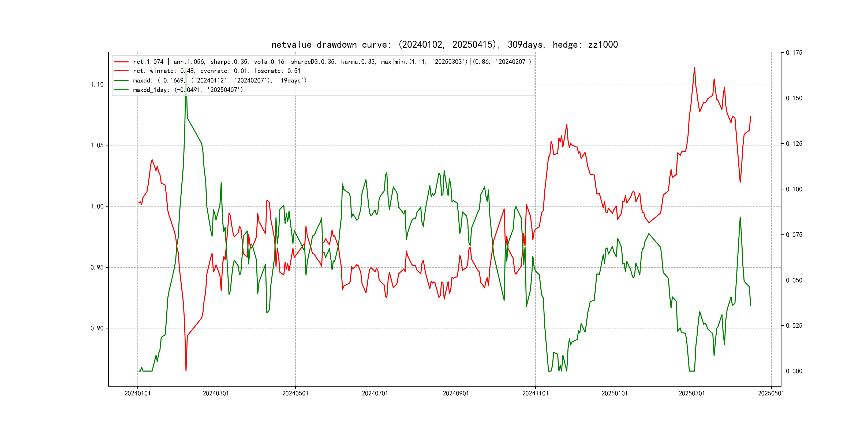Click the 20240701 x-axis date label
Viewport: 868px width, 434px height.
pos(375,394)
